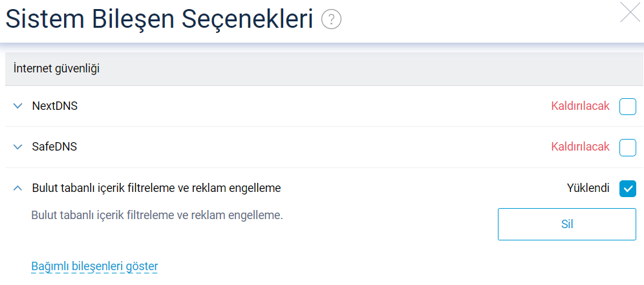Expand the NextDNS component details
Image resolution: width=644 pixels, height=285 pixels.
17,106
